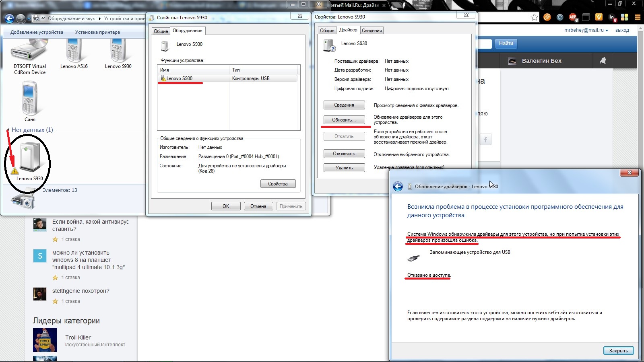
Task: Open the Troll Killer profile link
Action: point(78,337)
